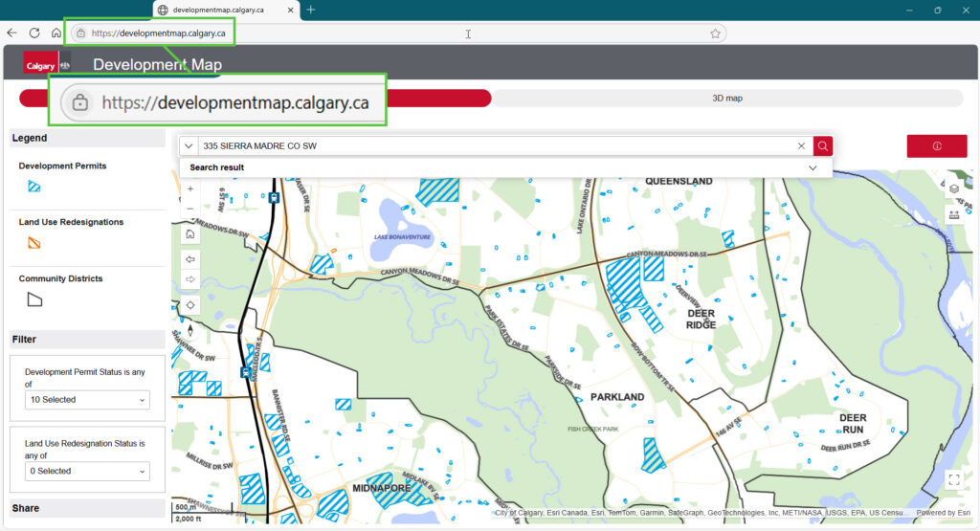Open the search source dropdown chevron

point(189,146)
